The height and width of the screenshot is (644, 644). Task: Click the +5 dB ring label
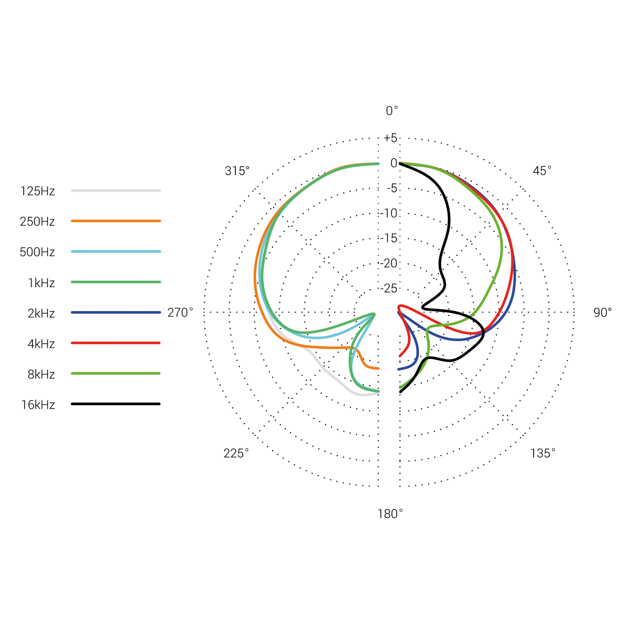click(390, 138)
